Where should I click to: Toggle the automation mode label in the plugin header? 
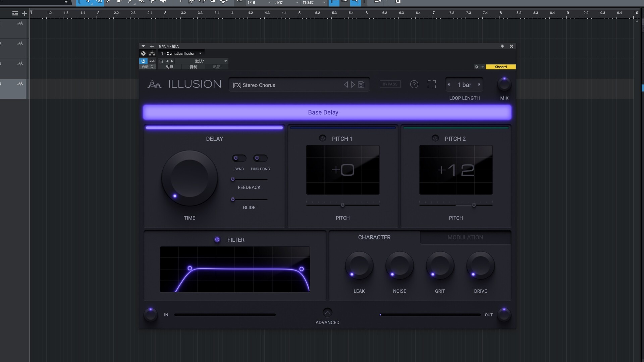[148, 67]
